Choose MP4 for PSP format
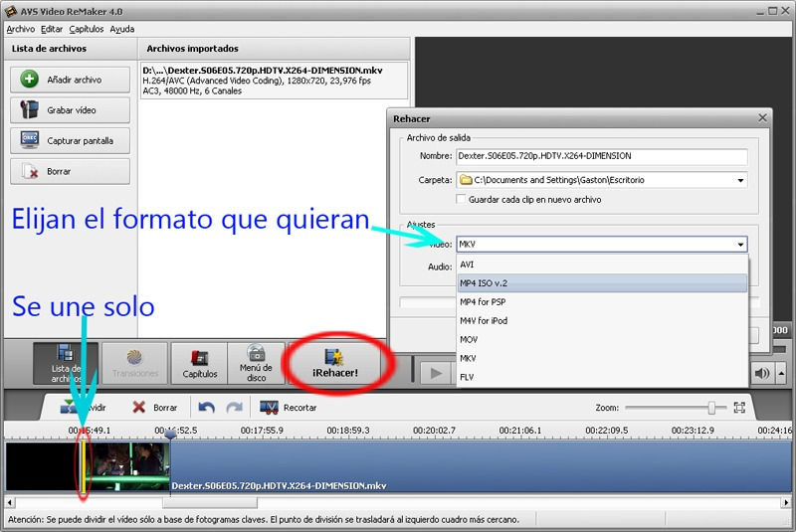Viewport: 796px width, 532px height. tap(602, 302)
